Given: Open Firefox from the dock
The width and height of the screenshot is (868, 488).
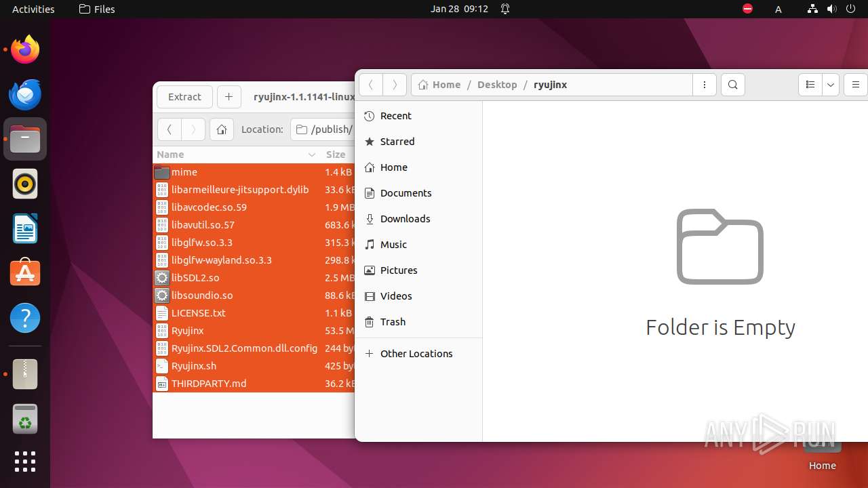Looking at the screenshot, I should [x=25, y=49].
